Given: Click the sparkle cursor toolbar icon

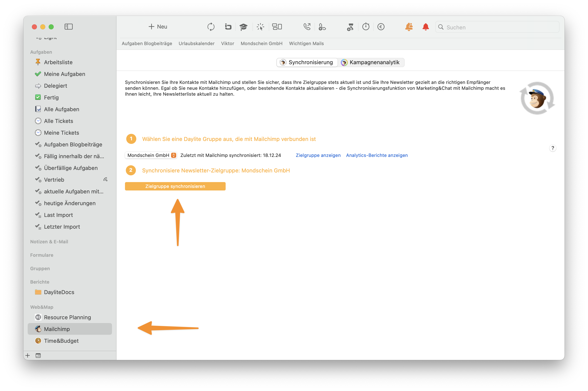Looking at the screenshot, I should tap(260, 27).
